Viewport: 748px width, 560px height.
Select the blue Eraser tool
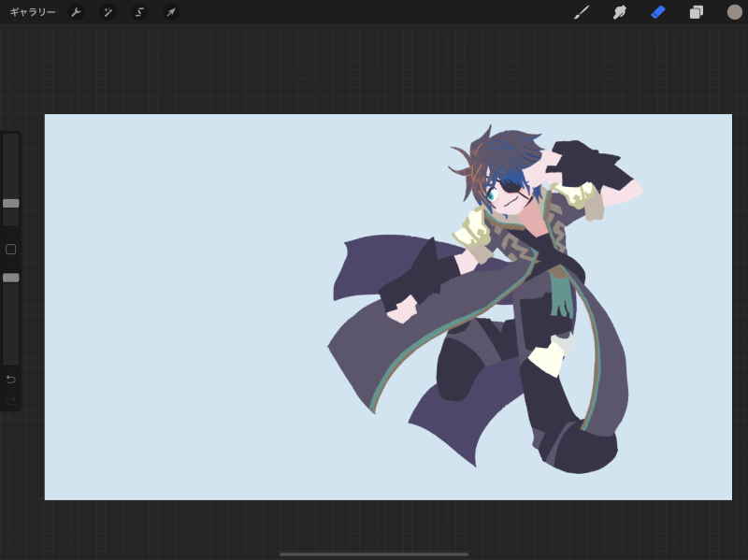click(658, 12)
